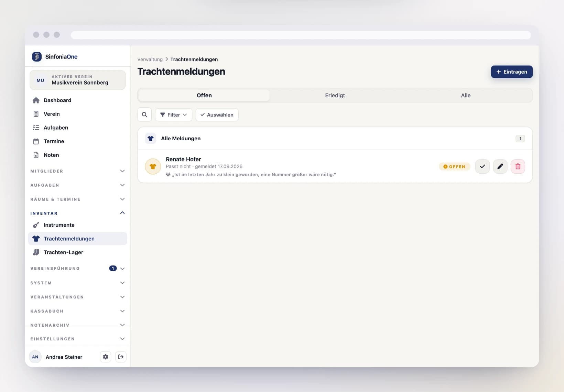
Task: Edit Renate Hofer's report with pencil icon
Action: tap(500, 166)
